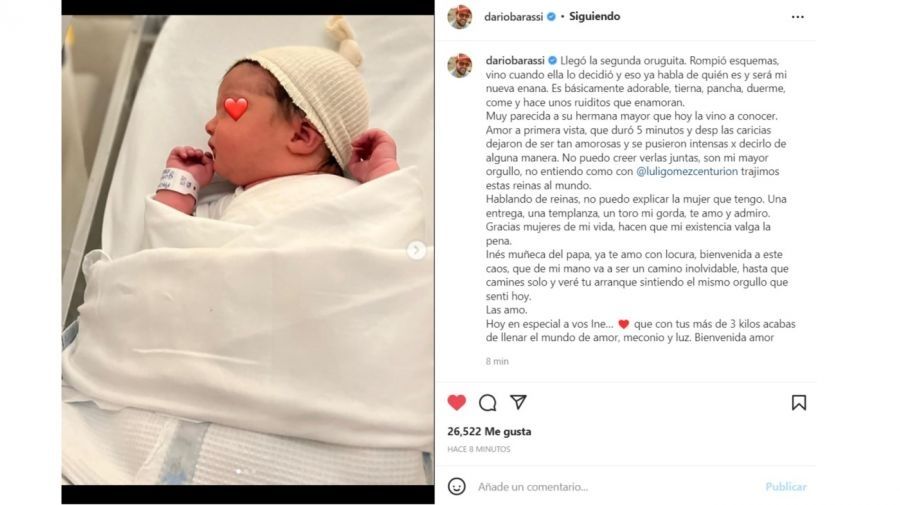Click Publicar to post comment
Viewport: 900px width, 505px height.
pyautogui.click(x=785, y=487)
